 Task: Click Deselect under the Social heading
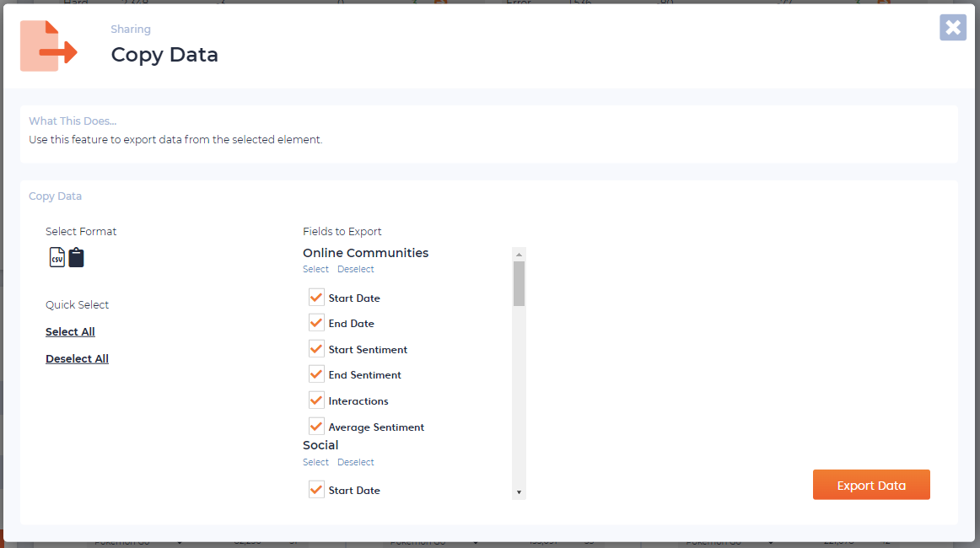[x=355, y=463]
